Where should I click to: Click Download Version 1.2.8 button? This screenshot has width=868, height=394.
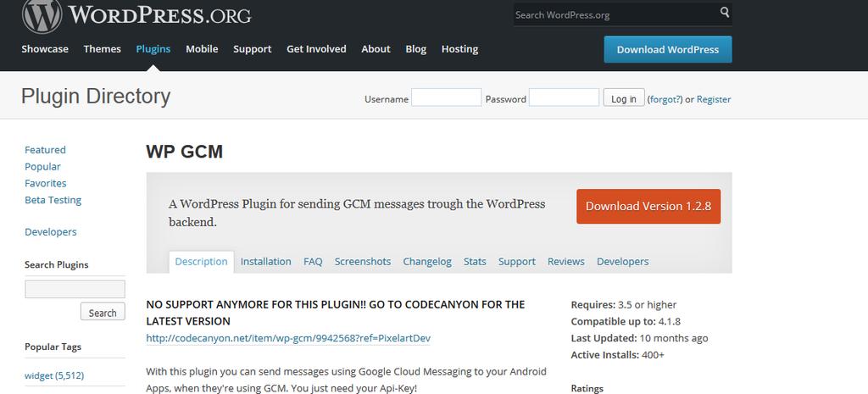tap(648, 207)
